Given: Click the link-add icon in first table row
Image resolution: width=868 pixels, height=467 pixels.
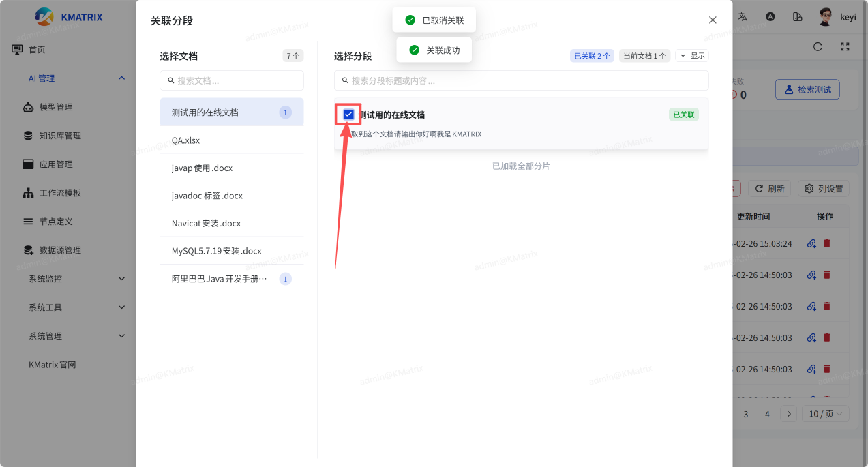Looking at the screenshot, I should click(811, 243).
